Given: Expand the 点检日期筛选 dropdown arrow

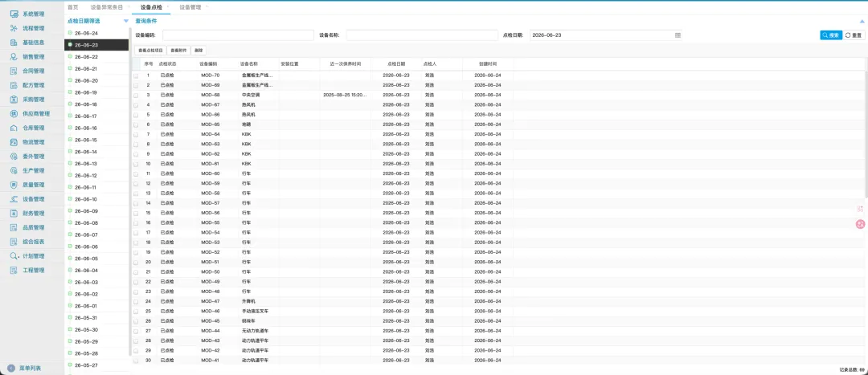Looking at the screenshot, I should pyautogui.click(x=125, y=21).
